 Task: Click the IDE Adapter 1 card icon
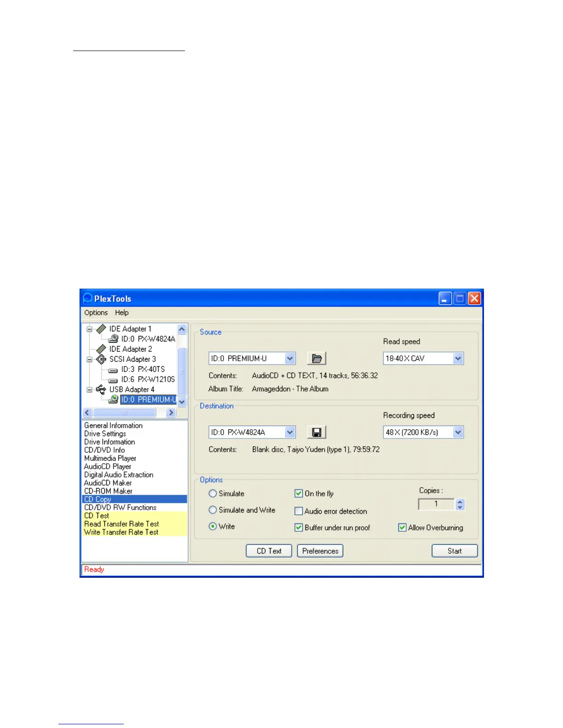coord(101,329)
